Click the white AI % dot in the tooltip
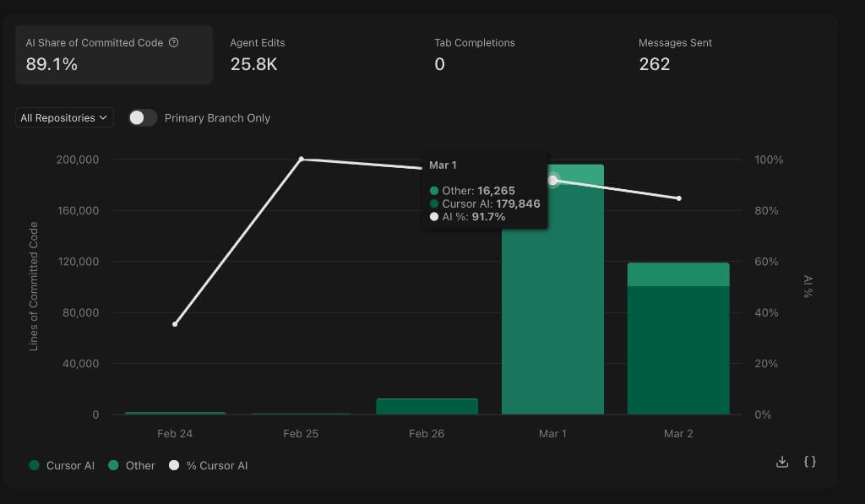 coord(434,216)
